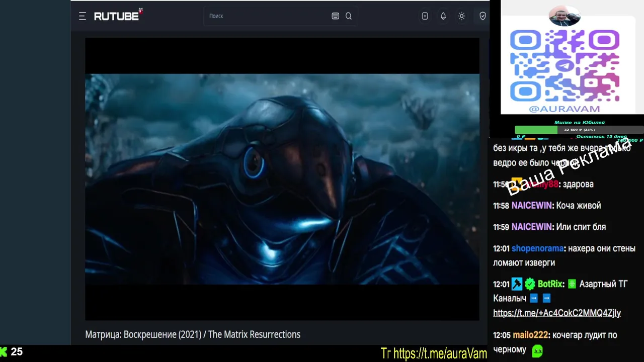Click the username NAICEWIN in Коча живой message
This screenshot has height=362, width=644.
(531, 206)
